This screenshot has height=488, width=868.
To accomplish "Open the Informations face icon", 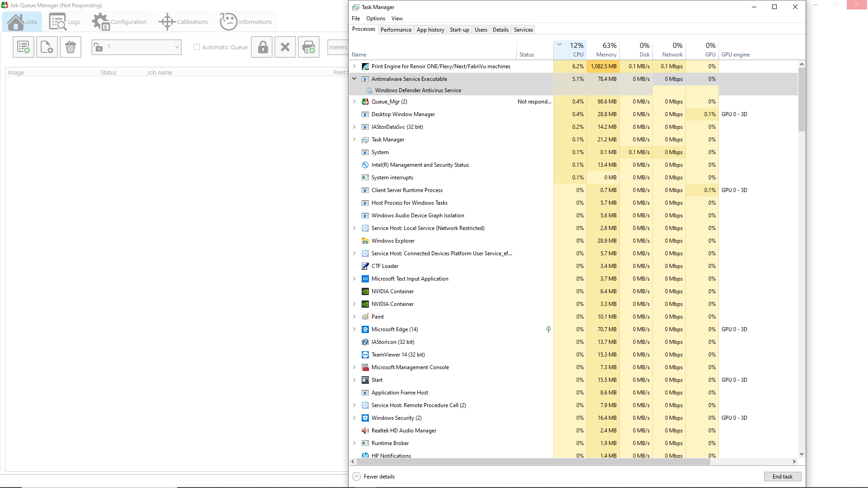I will tap(228, 22).
